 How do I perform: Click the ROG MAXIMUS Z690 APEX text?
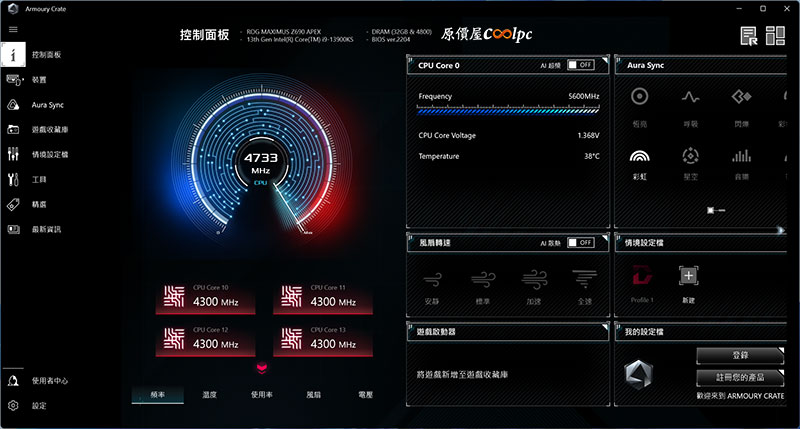[x=284, y=32]
